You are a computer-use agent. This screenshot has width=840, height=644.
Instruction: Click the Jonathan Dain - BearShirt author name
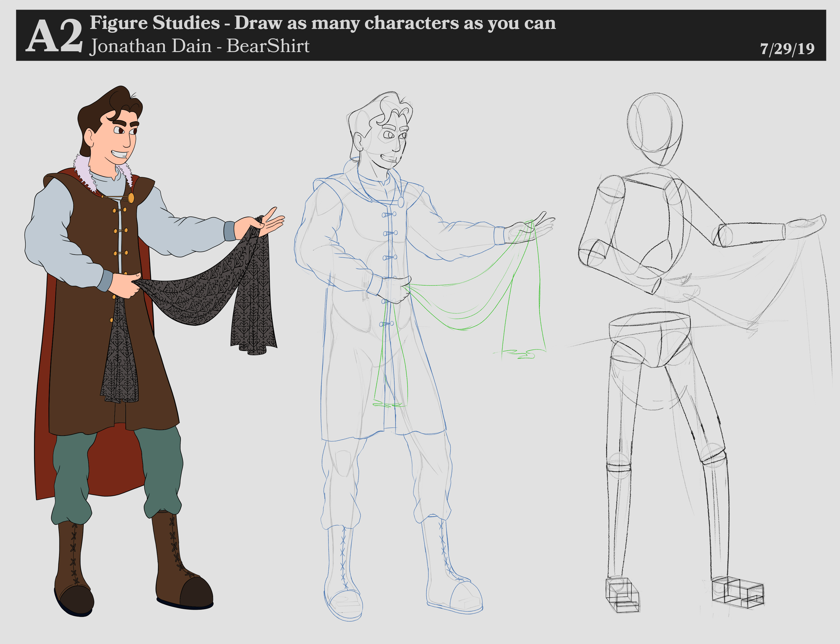[x=199, y=46]
